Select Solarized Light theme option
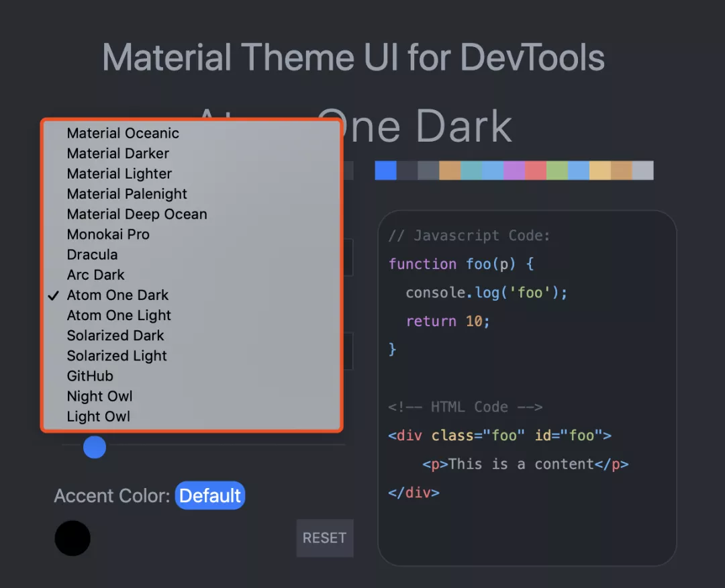The height and width of the screenshot is (588, 725). 192,356
